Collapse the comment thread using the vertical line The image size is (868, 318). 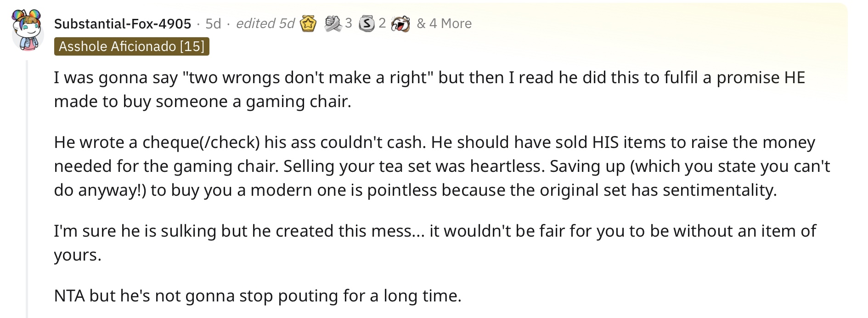[27, 188]
